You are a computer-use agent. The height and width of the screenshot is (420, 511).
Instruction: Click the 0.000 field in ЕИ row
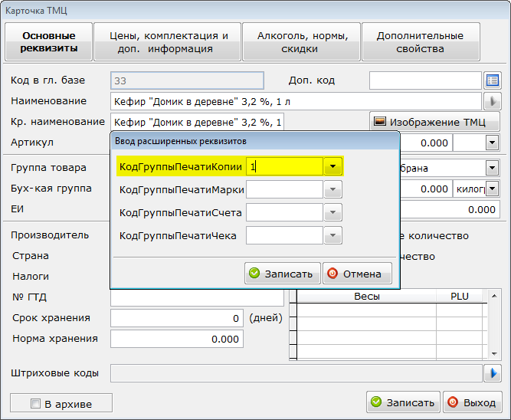pos(450,209)
